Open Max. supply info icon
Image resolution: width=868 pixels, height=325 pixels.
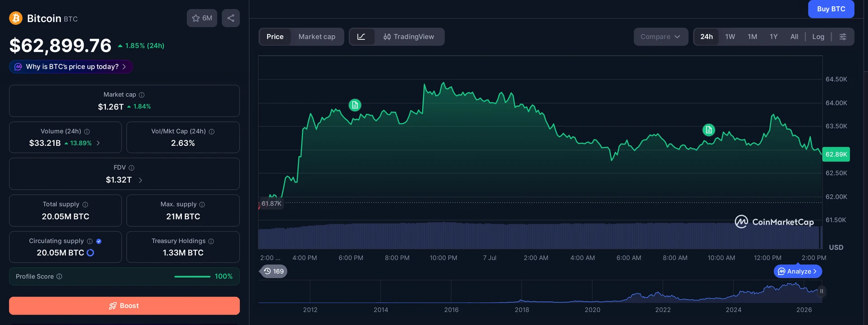coord(202,205)
